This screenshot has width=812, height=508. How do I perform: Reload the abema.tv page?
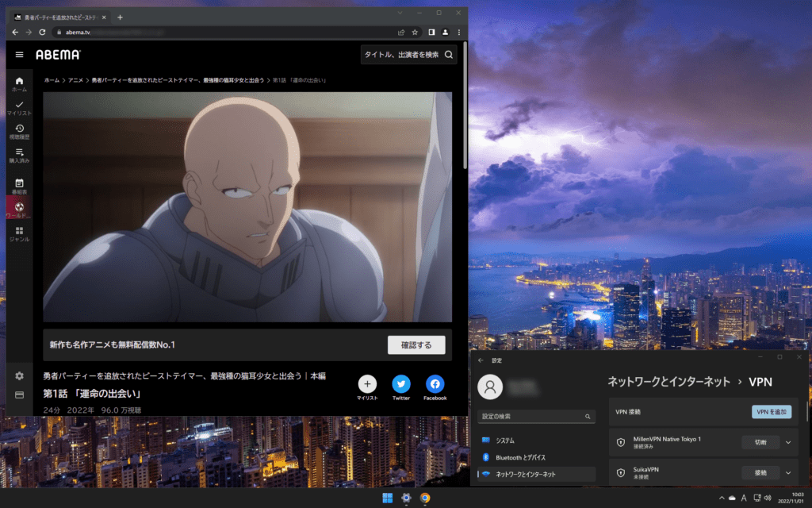[43, 32]
